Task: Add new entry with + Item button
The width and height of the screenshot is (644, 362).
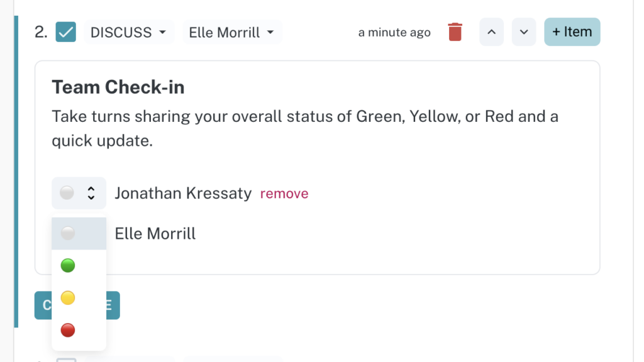Action: coord(572,32)
